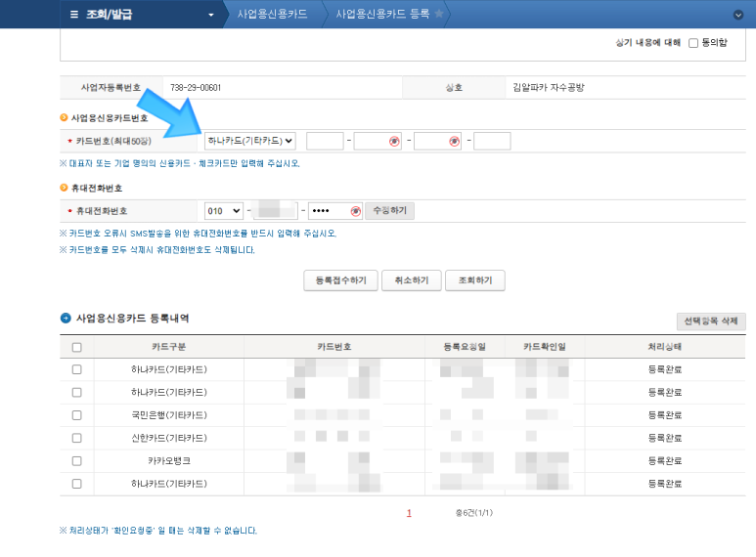This screenshot has width=756, height=557.
Task: Click the 총6건(1/1) total count text
Action: [474, 513]
